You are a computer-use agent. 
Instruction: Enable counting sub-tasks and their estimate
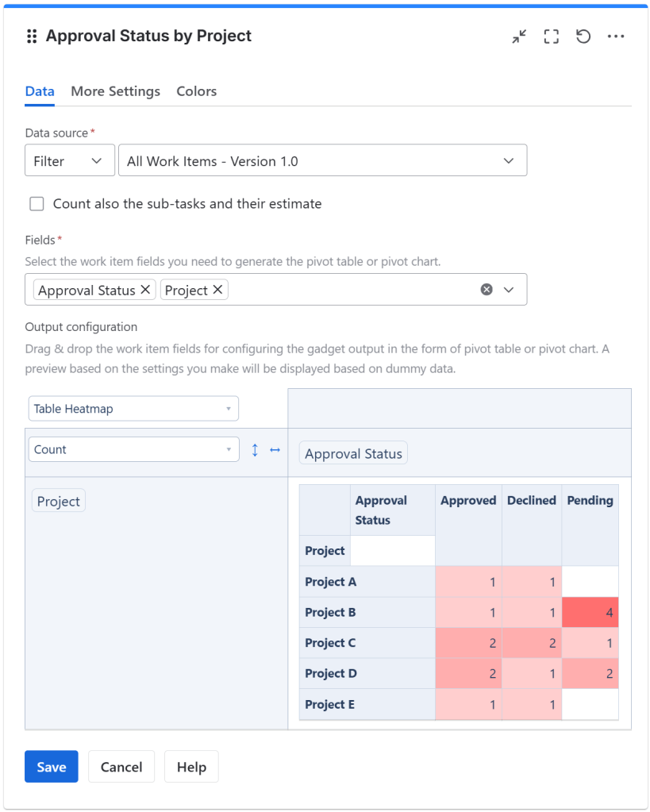point(37,204)
